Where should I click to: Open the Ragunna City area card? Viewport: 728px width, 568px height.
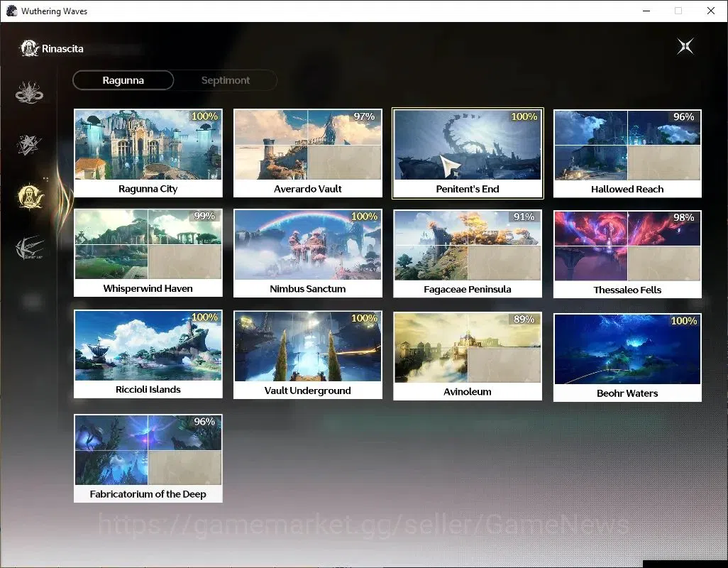[x=148, y=153]
